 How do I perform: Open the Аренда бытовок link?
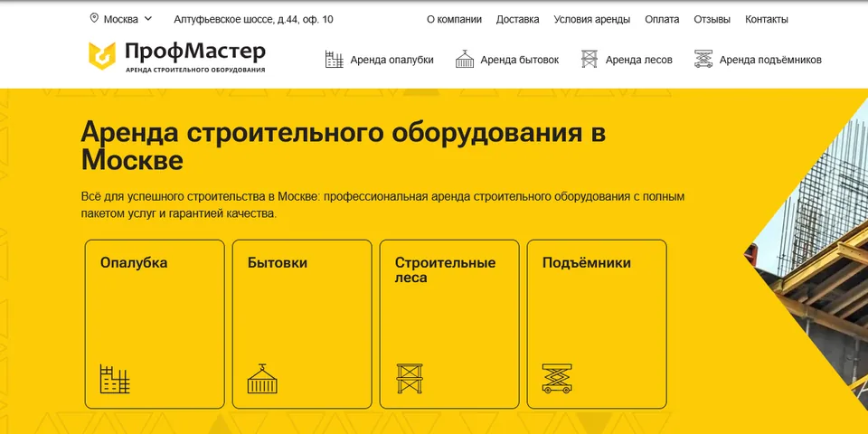click(520, 60)
